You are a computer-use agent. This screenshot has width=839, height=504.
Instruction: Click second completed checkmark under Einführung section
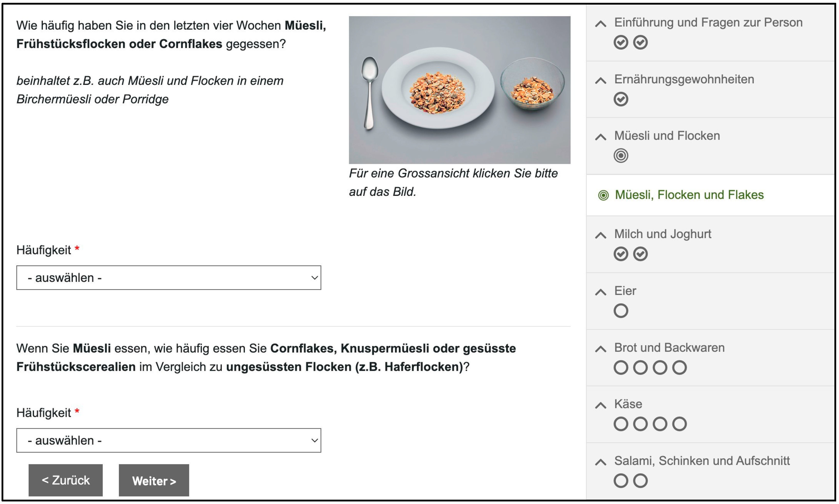point(640,42)
